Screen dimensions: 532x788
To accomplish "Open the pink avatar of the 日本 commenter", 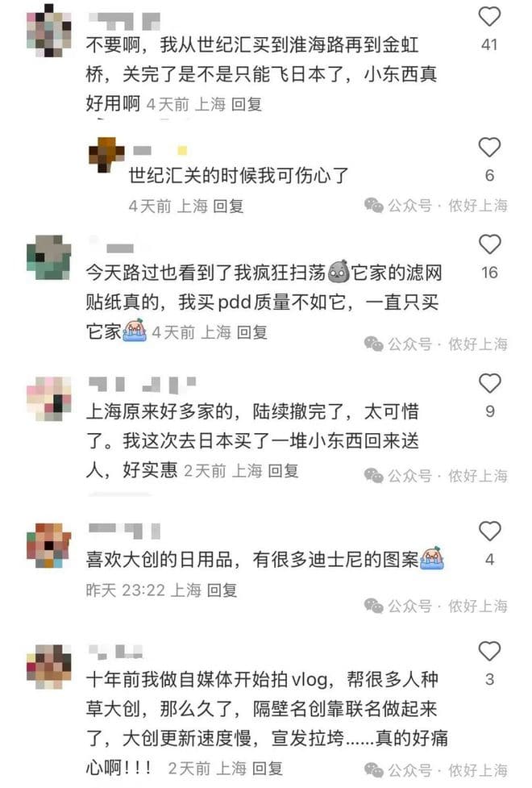I will pyautogui.click(x=48, y=399).
